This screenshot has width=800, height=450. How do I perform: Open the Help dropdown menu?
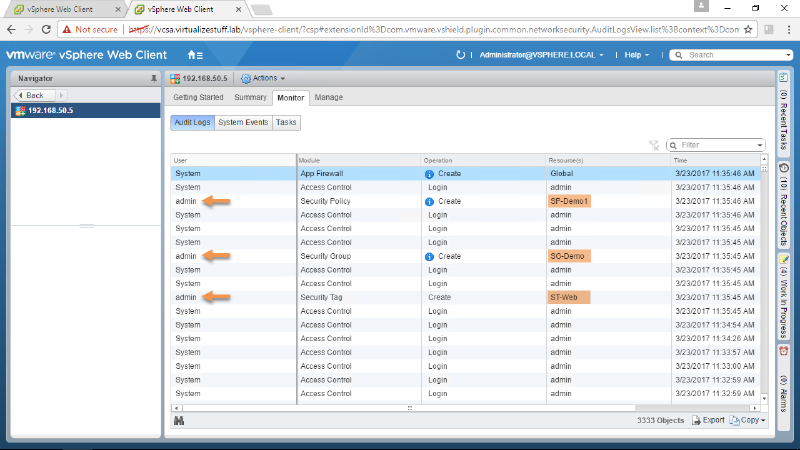click(x=637, y=55)
